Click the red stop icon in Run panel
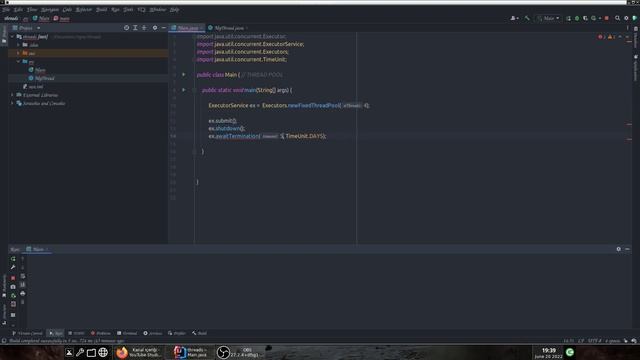This screenshot has height=360, width=640. pyautogui.click(x=13, y=278)
